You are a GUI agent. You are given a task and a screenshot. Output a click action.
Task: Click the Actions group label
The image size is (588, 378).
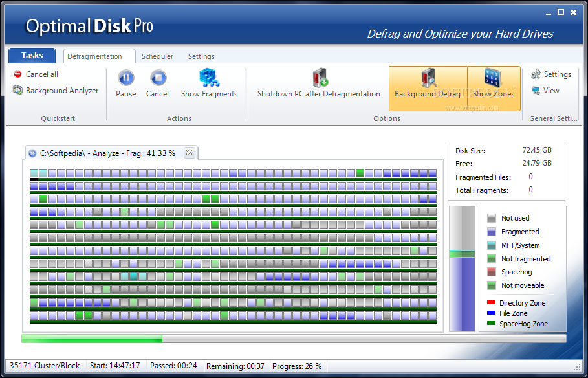[x=179, y=118]
